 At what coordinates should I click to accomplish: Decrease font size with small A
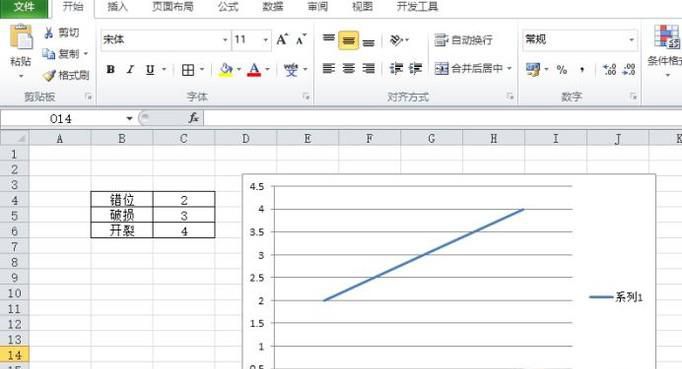pyautogui.click(x=301, y=40)
